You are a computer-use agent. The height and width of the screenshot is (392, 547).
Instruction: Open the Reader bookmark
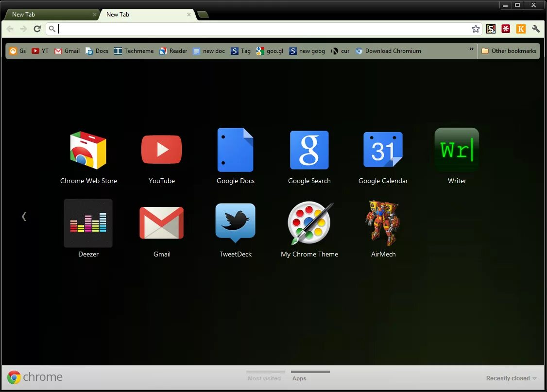tap(173, 51)
